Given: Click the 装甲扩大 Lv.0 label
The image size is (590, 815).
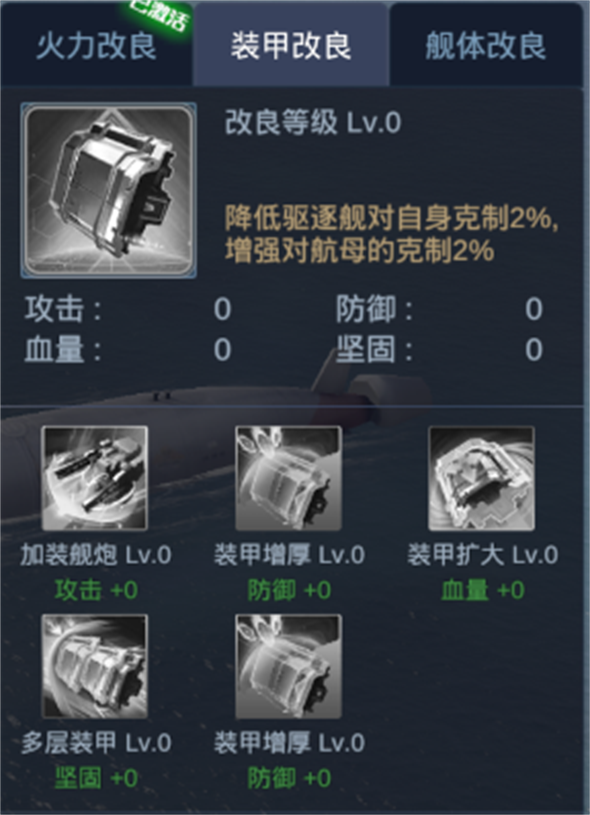Looking at the screenshot, I should click(x=482, y=555).
